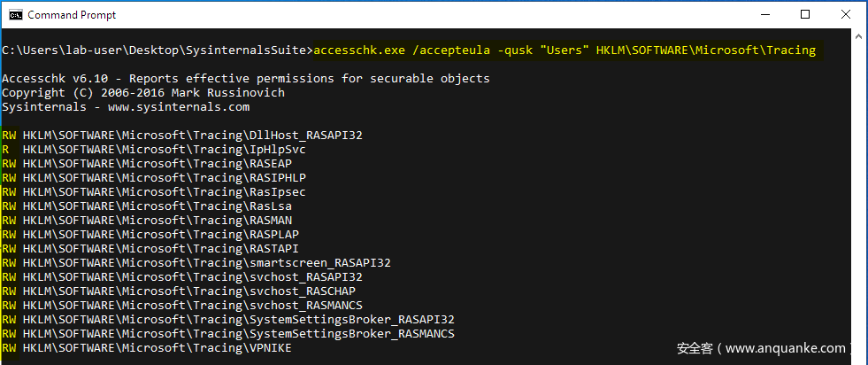Image resolution: width=868 pixels, height=365 pixels.
Task: Click the highlighted accesschk.exe command text
Action: click(x=565, y=50)
